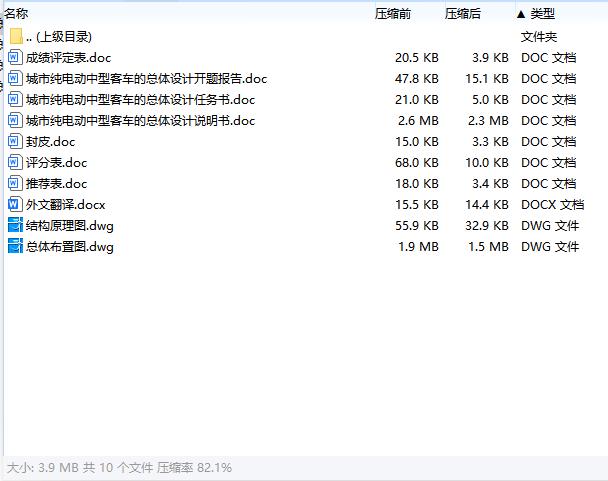Select the file name 推荐表.doc
The width and height of the screenshot is (608, 481).
(x=57, y=183)
